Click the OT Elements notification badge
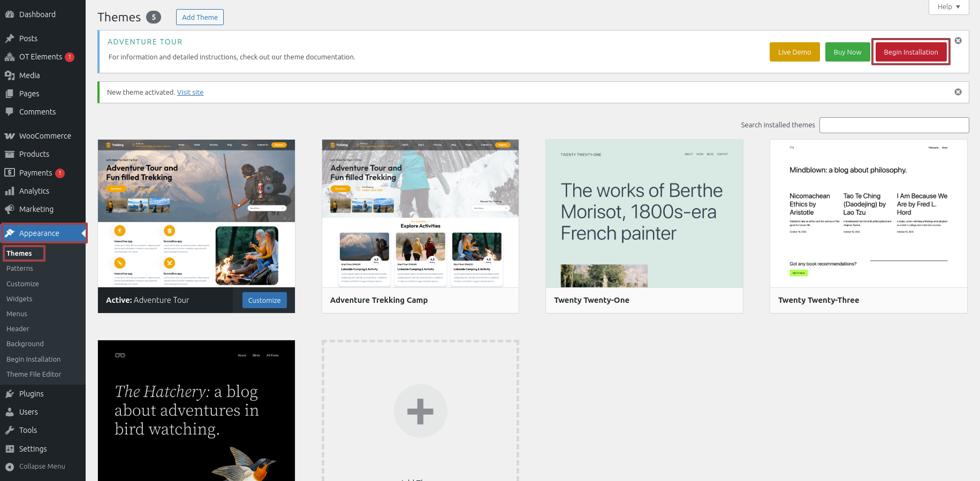 (x=70, y=57)
